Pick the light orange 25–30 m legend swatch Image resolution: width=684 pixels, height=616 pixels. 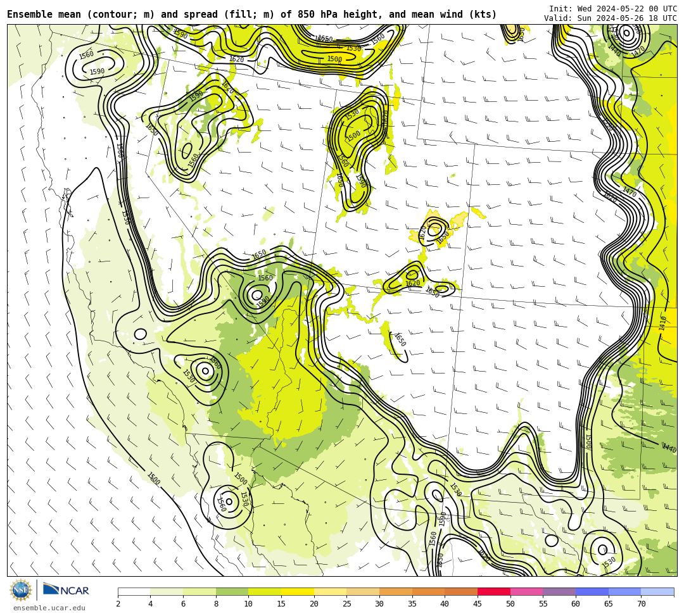pyautogui.click(x=363, y=591)
